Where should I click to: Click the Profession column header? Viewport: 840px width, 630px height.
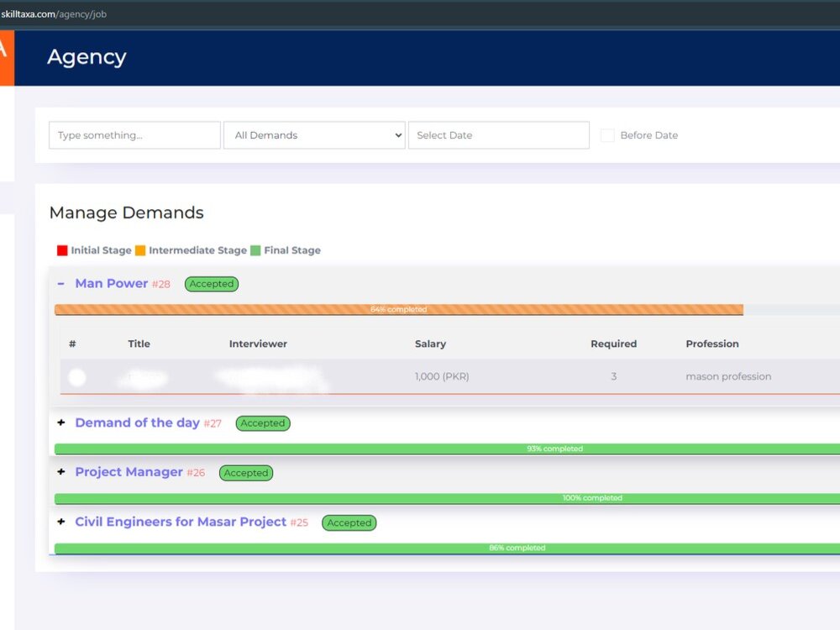point(712,344)
